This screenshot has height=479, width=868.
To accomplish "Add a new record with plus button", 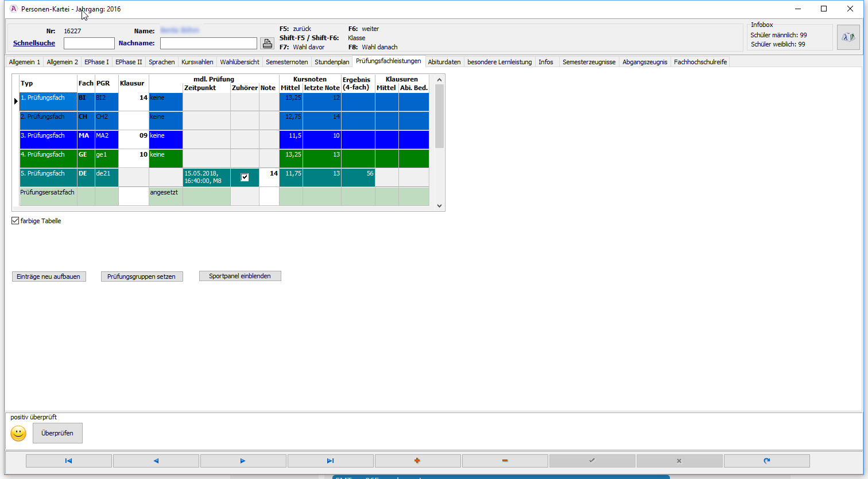I will [x=418, y=461].
